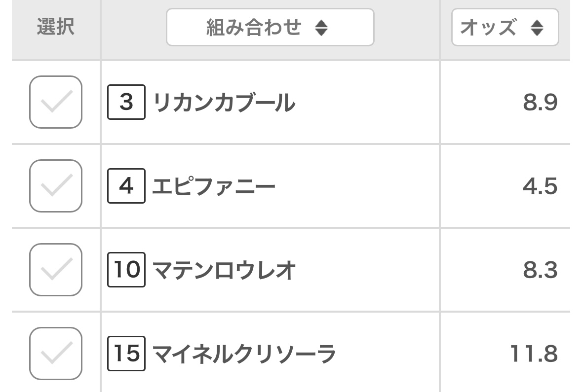
Task: Tap the horse name マイネルクリソーラ
Action: pyautogui.click(x=244, y=355)
